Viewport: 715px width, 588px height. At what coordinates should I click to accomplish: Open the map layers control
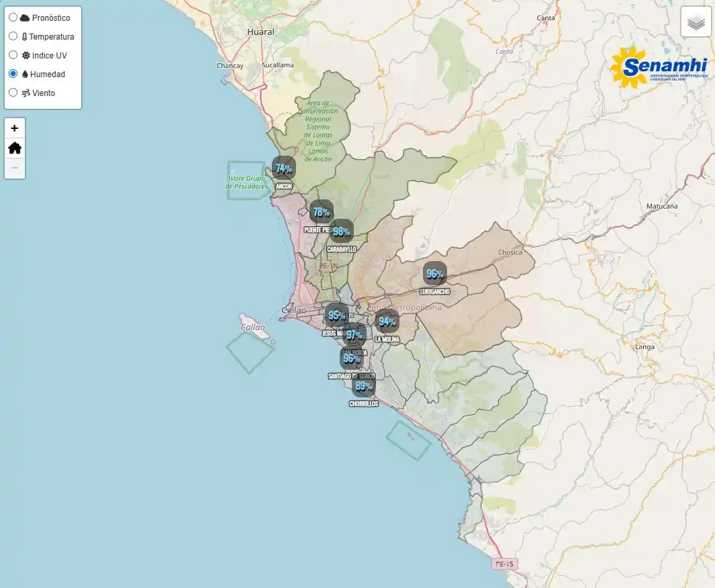coord(696,22)
